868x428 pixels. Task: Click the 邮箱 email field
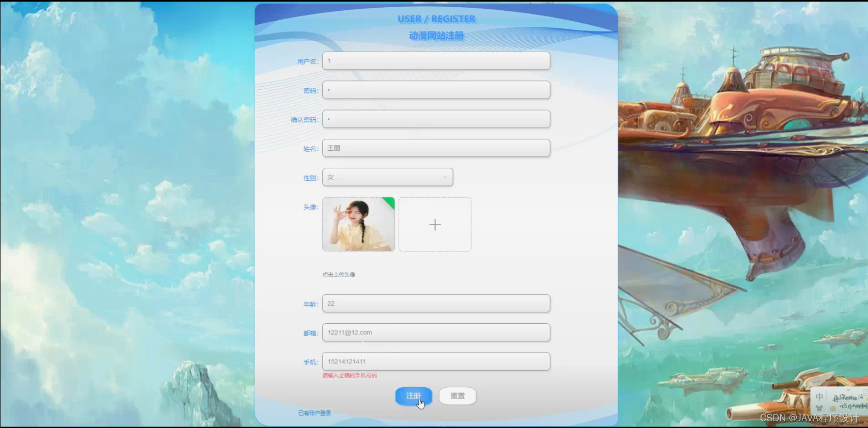tap(436, 332)
